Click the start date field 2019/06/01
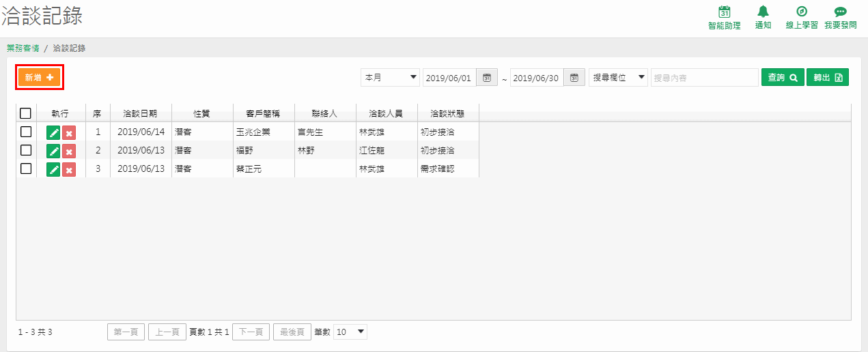This screenshot has height=352, width=868. pyautogui.click(x=450, y=78)
